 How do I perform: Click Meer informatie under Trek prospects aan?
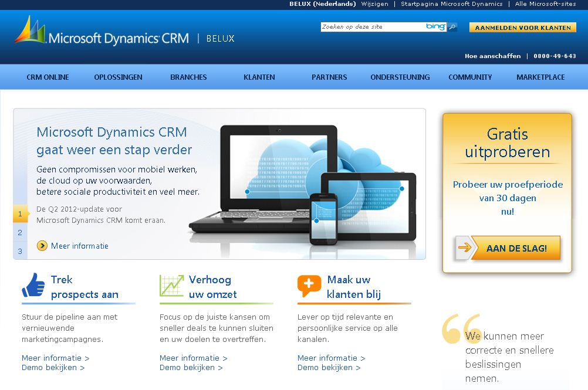tap(56, 358)
